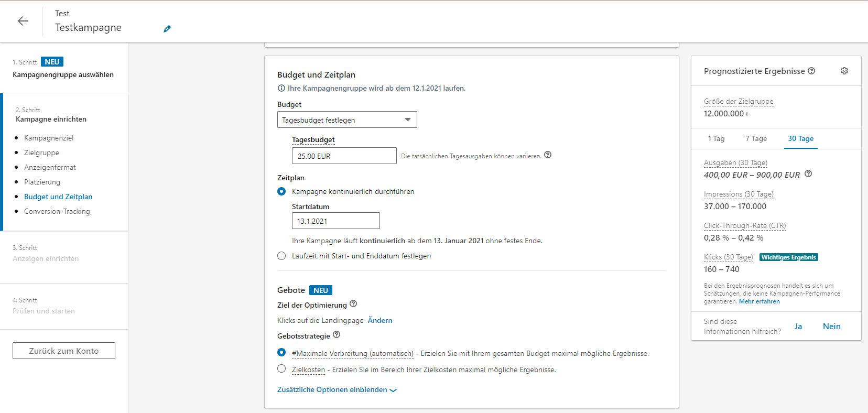Click NEU badge beside 1. Schritt

pyautogui.click(x=52, y=62)
